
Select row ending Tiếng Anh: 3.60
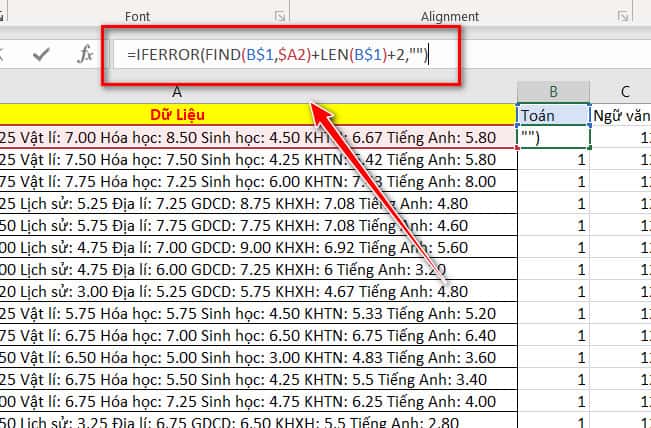click(x=257, y=358)
